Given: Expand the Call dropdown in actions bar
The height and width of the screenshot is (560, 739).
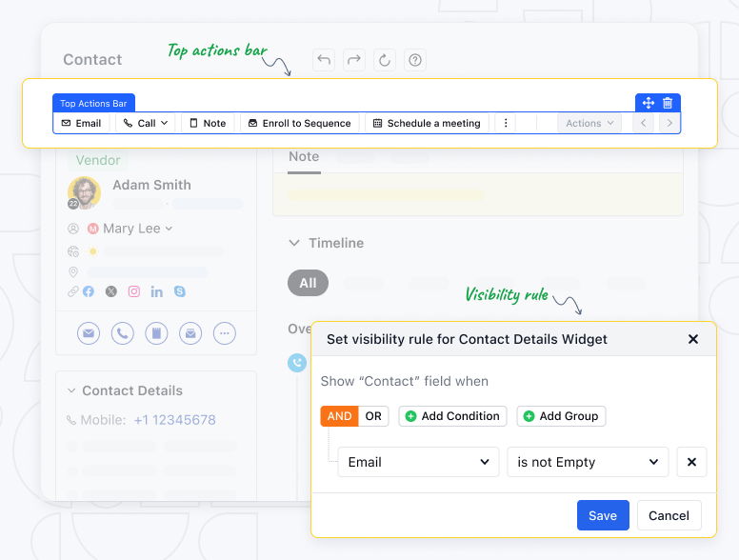Looking at the screenshot, I should (x=146, y=123).
